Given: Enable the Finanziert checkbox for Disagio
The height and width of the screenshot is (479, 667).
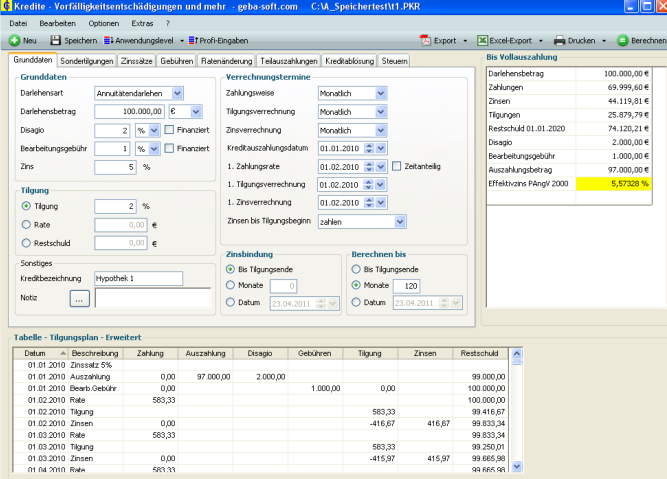Looking at the screenshot, I should (169, 130).
